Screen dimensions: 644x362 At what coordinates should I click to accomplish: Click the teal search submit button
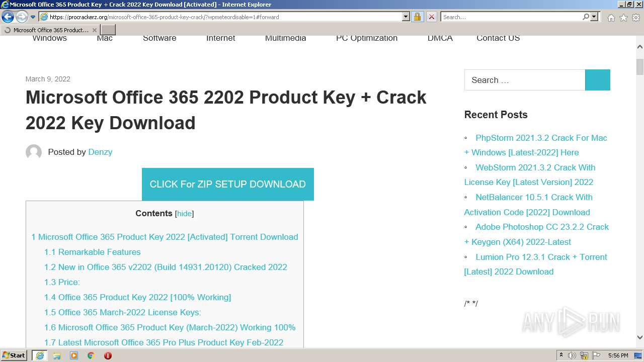(598, 80)
